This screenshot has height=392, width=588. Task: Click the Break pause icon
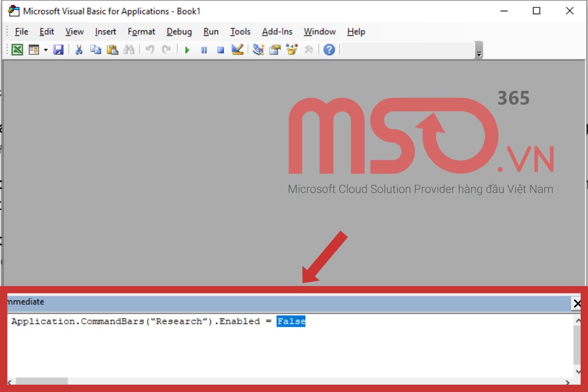(x=204, y=49)
